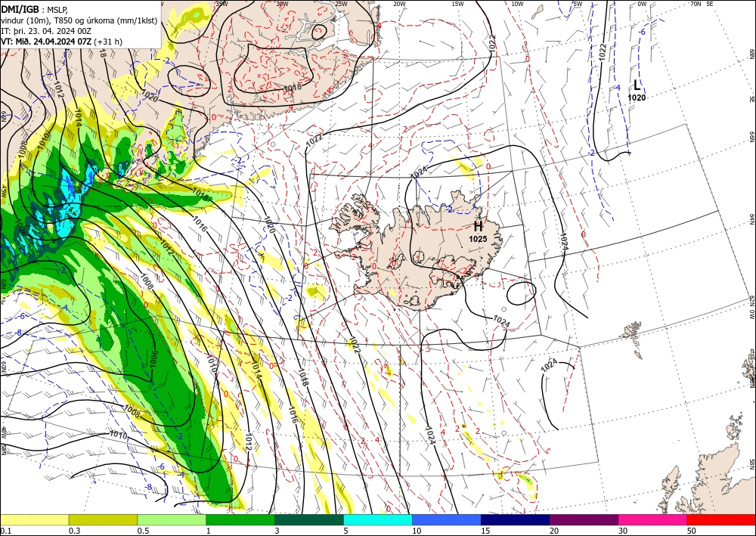756x536 pixels.
Task: Choose the purple 20–30 legend swatch
Action: tap(584, 519)
